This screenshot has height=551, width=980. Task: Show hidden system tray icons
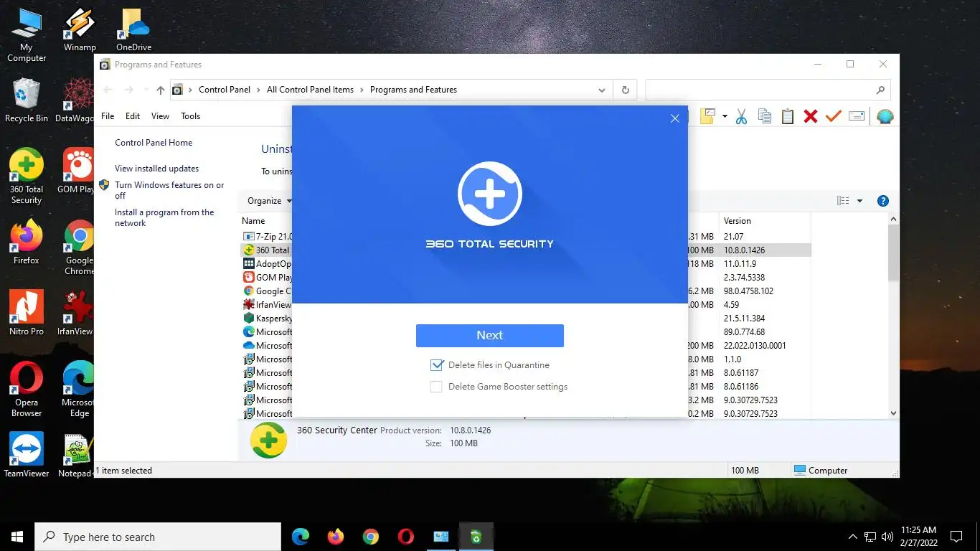pyautogui.click(x=852, y=537)
